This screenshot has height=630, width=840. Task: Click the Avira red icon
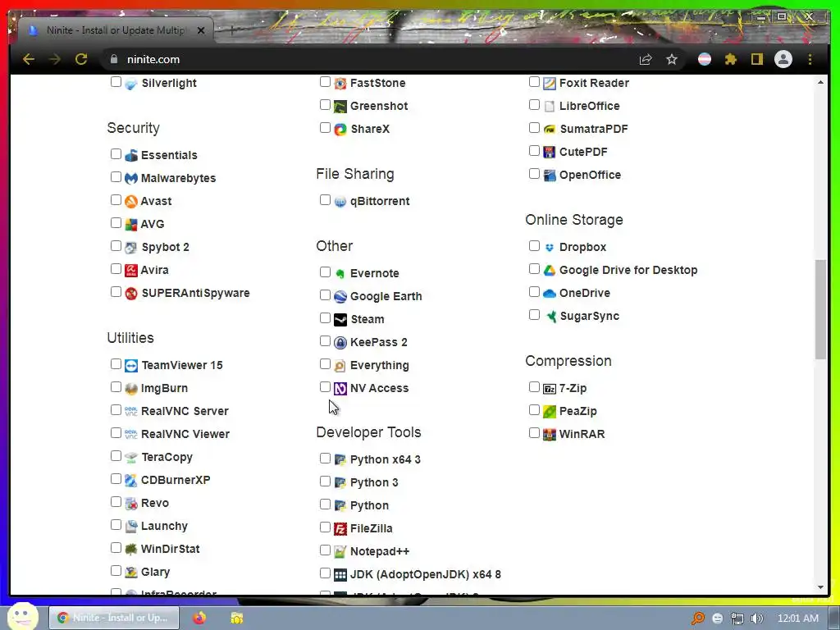[131, 270]
